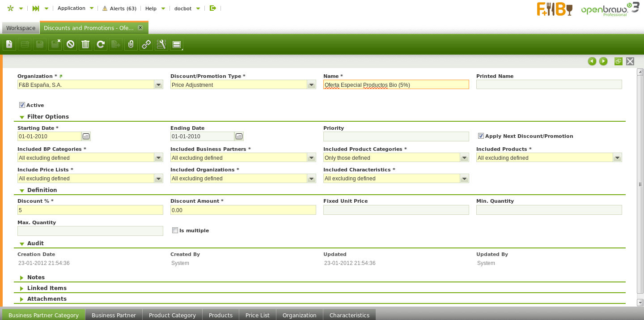This screenshot has height=320, width=644.
Task: Open Included Product Categories dropdown
Action: [x=464, y=158]
